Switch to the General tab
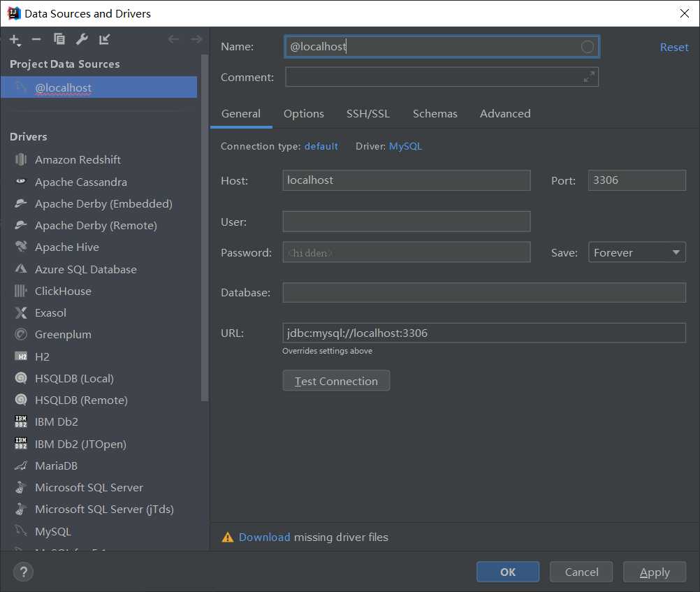This screenshot has width=700, height=592. tap(240, 113)
